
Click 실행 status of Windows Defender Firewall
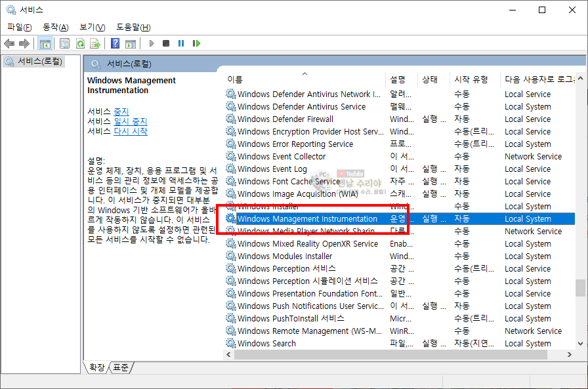coord(434,119)
